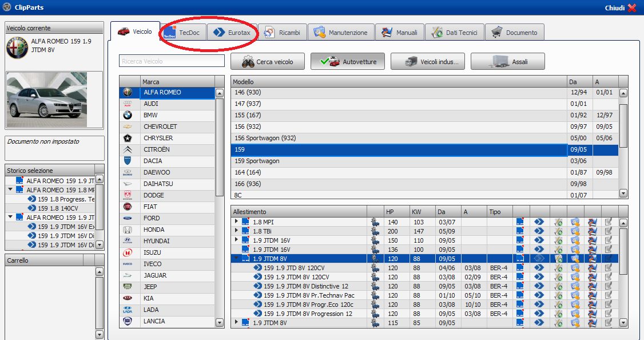
Task: Click the silver Alfa 159 car photo
Action: pyautogui.click(x=47, y=100)
